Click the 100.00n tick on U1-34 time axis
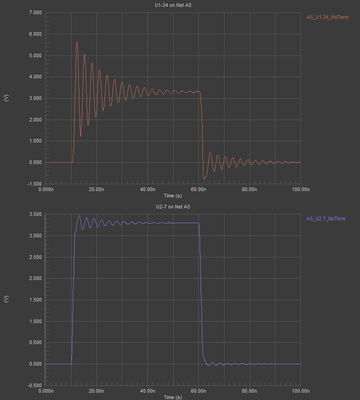The image size is (360, 400). point(300,189)
